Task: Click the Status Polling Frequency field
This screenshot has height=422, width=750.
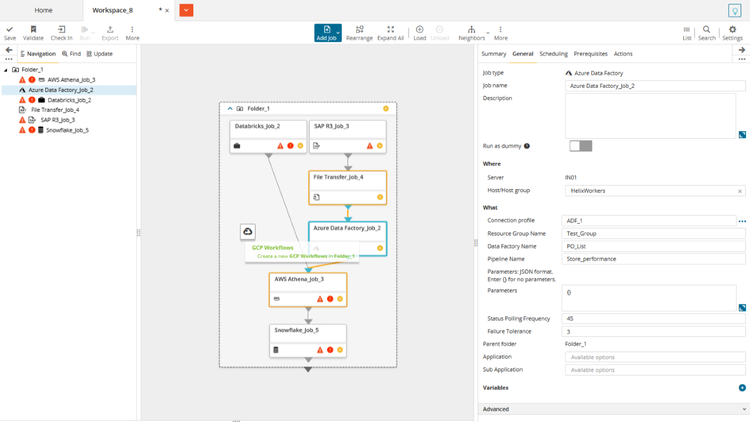Action: (653, 318)
